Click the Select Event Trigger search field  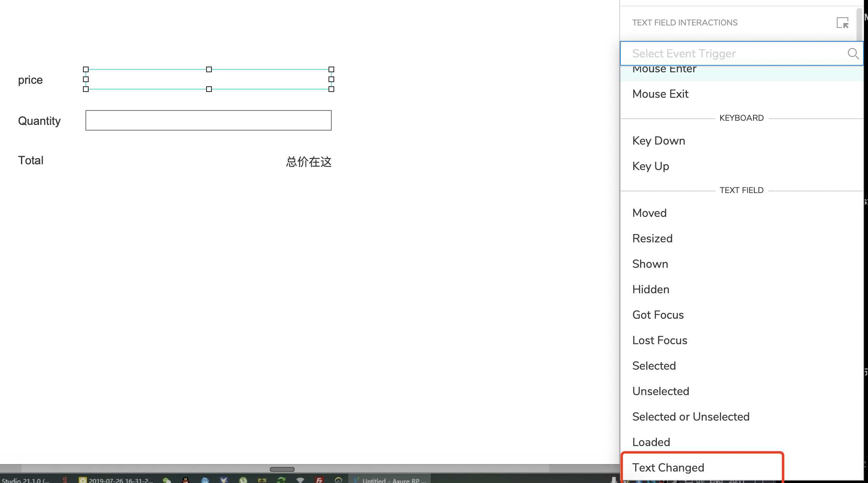[x=731, y=53]
